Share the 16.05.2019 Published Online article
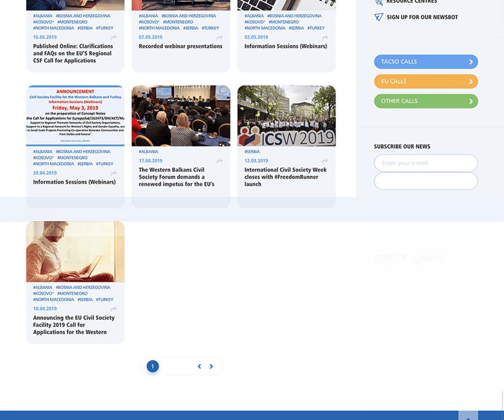Viewport: 504px width, 420px height. 114,38
